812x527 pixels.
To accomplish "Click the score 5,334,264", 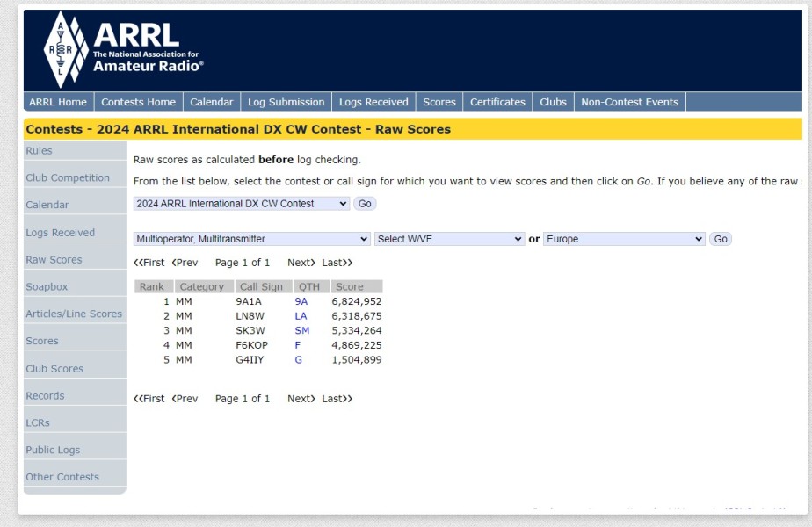I will pyautogui.click(x=357, y=330).
